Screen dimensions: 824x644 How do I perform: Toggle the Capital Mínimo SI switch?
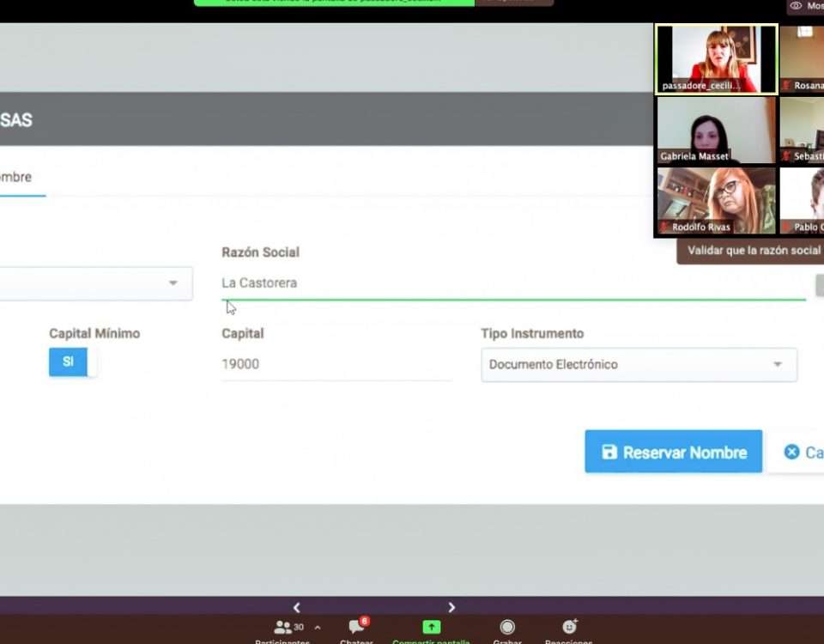73,361
